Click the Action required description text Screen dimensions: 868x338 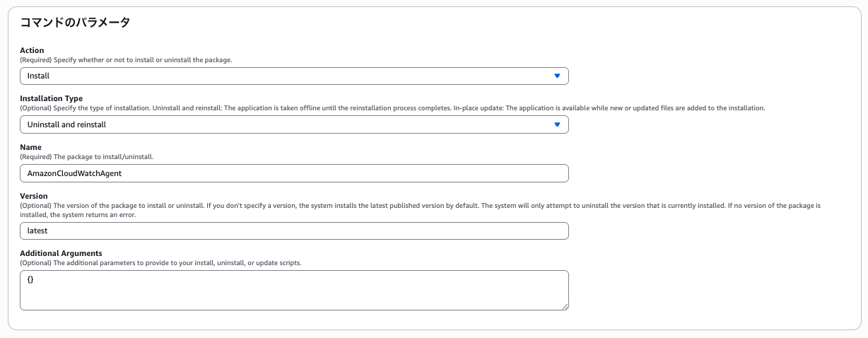tap(126, 60)
